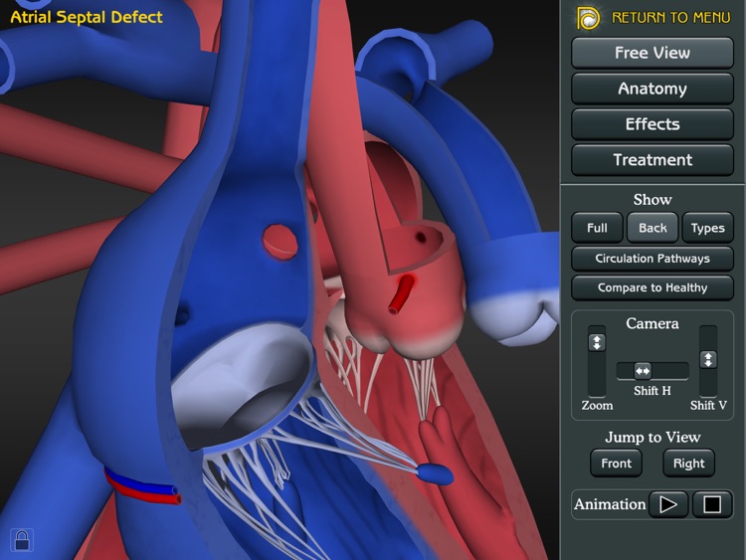Click the Shift V vertical slider handle
Screen dimensions: 746x560
[x=708, y=359]
